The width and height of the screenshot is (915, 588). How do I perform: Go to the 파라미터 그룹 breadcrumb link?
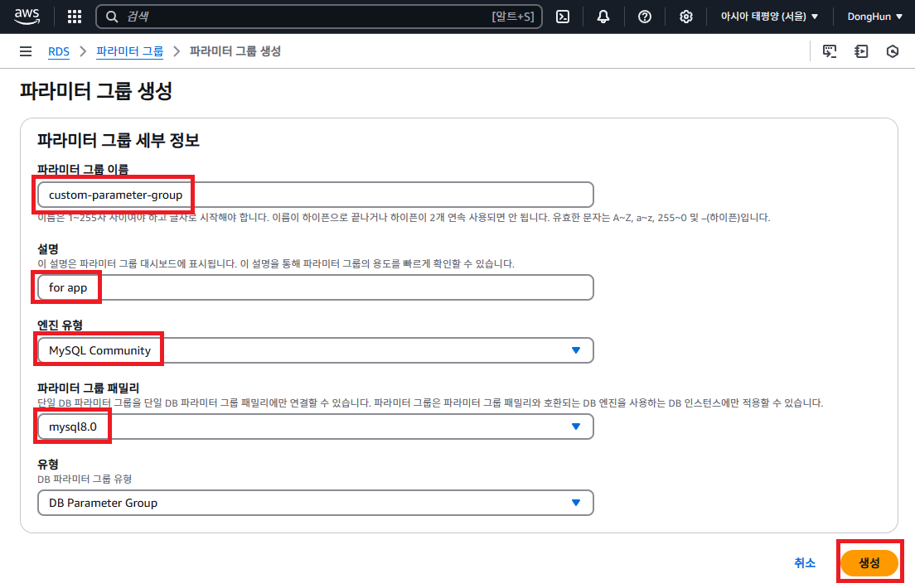pos(129,51)
